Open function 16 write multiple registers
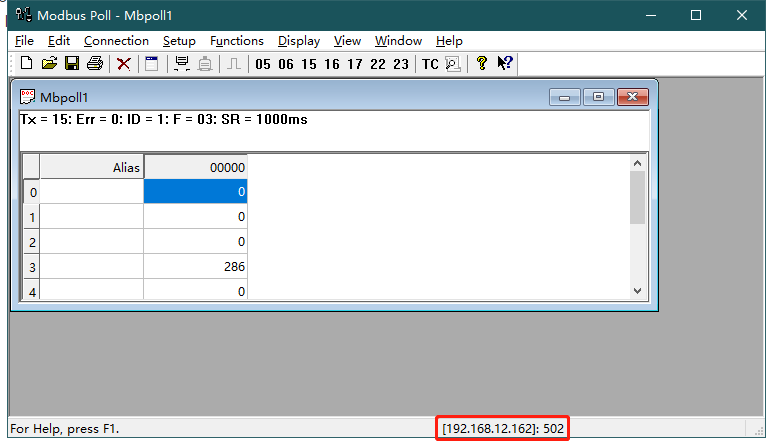Image resolution: width=773 pixels, height=444 pixels. (332, 64)
